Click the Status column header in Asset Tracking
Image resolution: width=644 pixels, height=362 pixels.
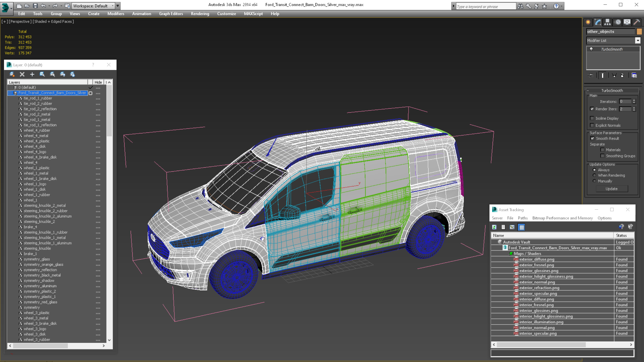click(x=624, y=235)
